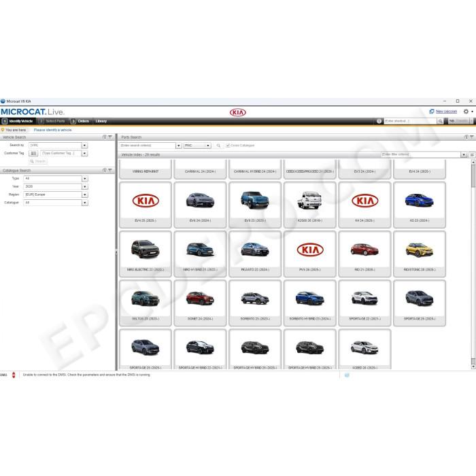Viewport: 476px width, 476px height.
Task: Collapse left panel using splitter handle
Action: point(116,252)
